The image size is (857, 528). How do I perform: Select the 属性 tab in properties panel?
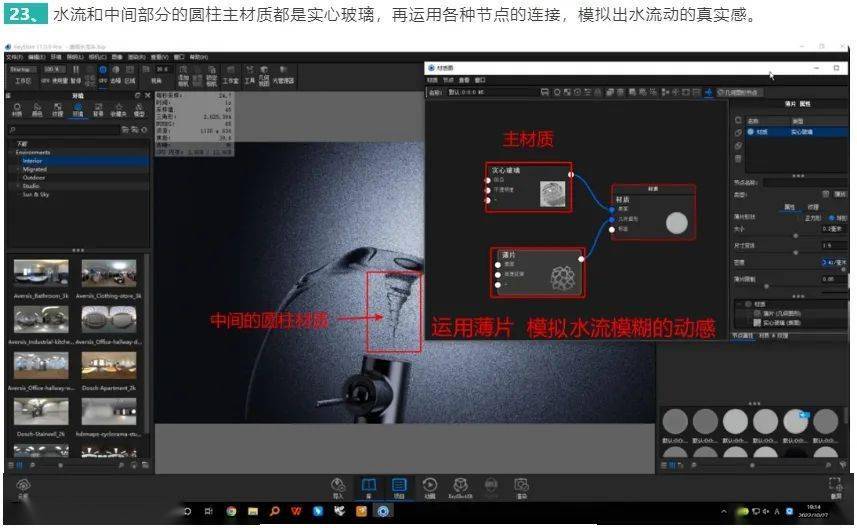click(789, 207)
